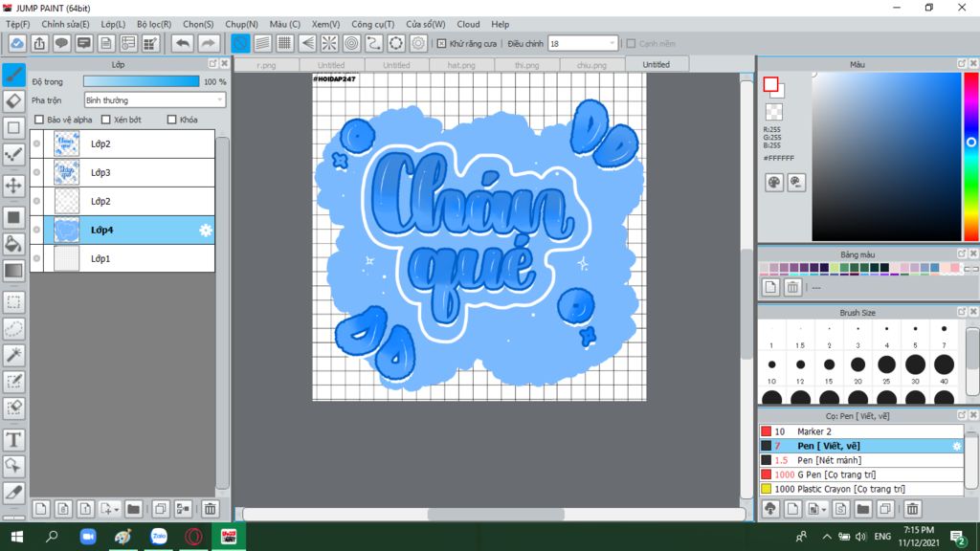Toggle visibility of Lớp3 layer
The height and width of the screenshot is (551, 980).
point(37,172)
